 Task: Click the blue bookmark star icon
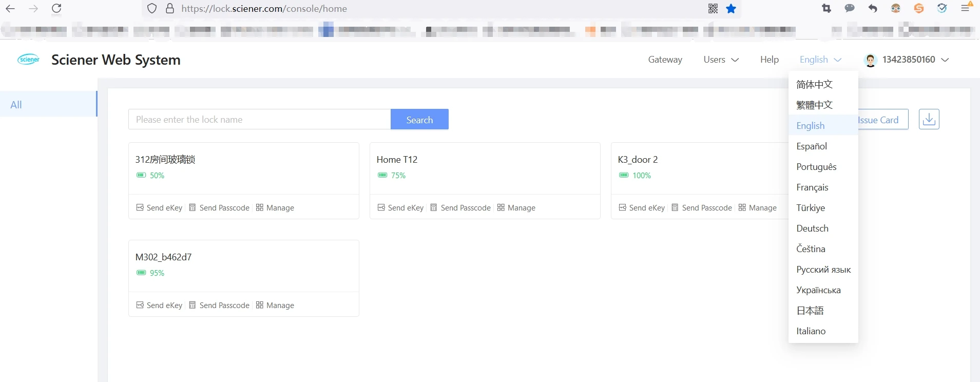point(731,8)
